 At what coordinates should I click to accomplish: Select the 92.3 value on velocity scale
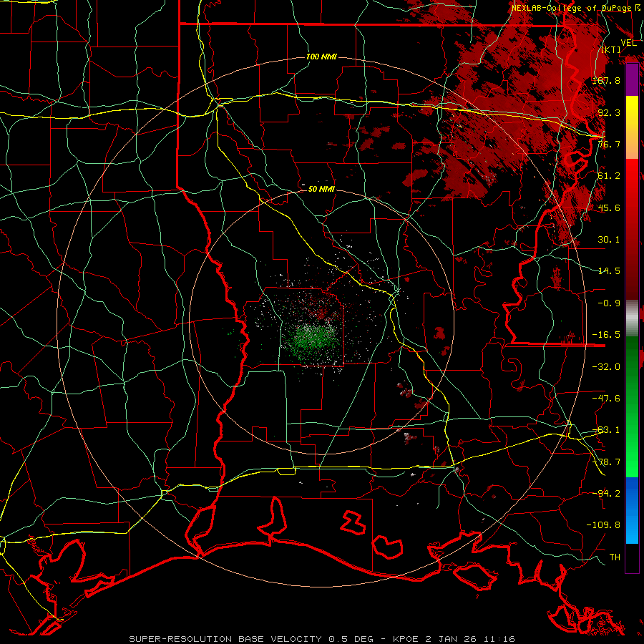tap(609, 112)
